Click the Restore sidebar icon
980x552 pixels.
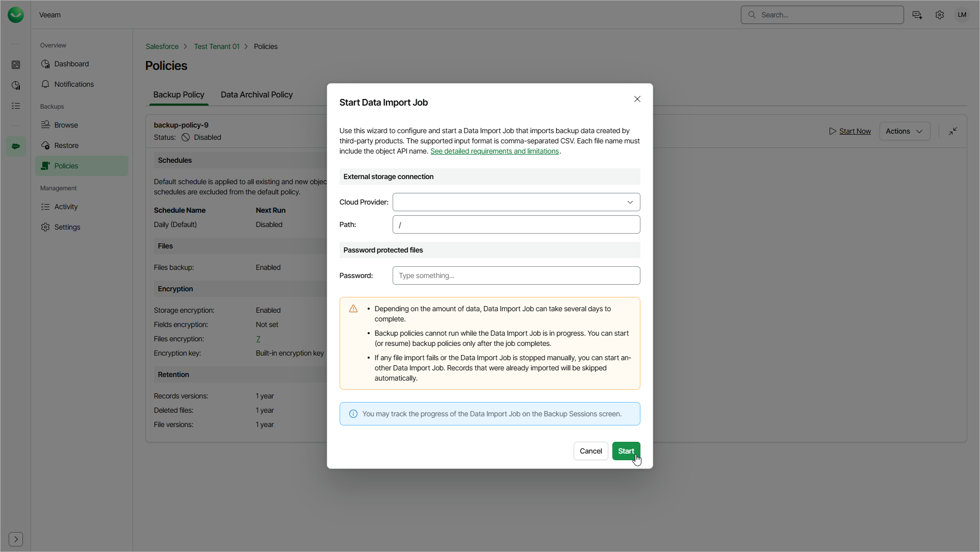[x=45, y=145]
